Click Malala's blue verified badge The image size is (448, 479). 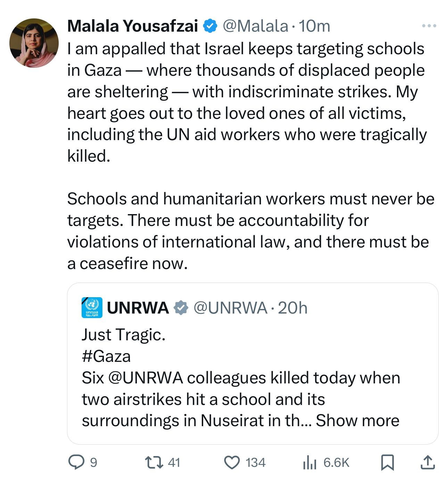point(210,26)
